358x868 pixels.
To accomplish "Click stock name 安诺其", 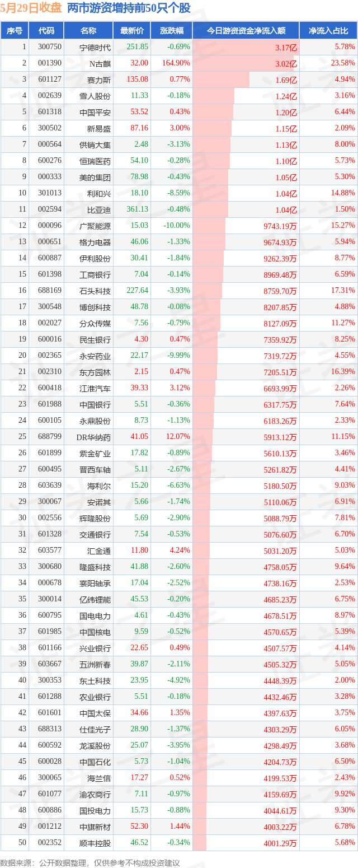I will tap(99, 502).
